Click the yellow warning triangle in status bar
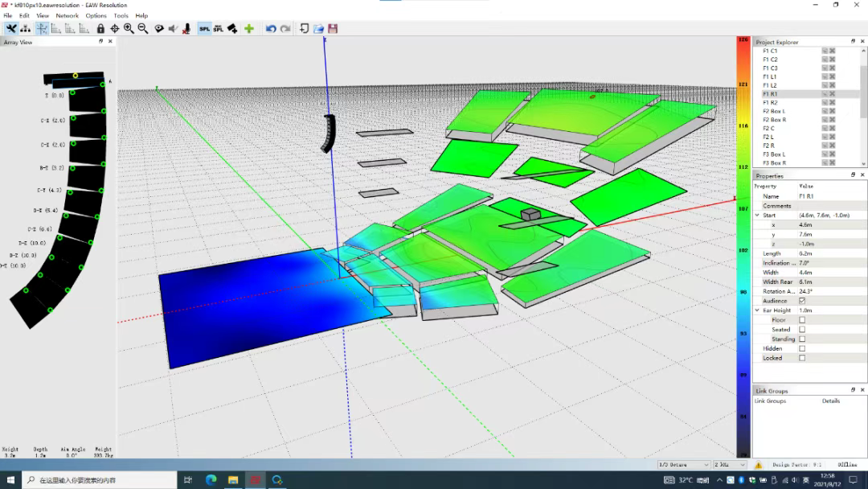This screenshot has width=868, height=489. (x=759, y=465)
